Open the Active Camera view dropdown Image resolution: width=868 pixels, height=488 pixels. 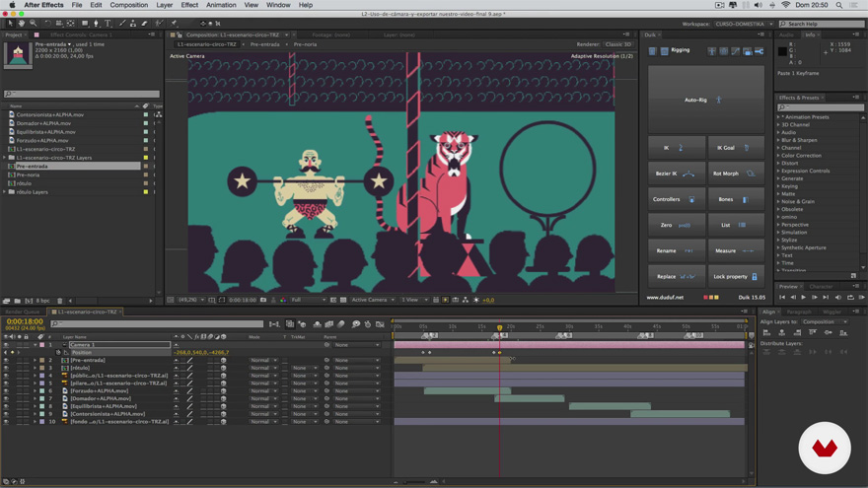click(x=373, y=300)
